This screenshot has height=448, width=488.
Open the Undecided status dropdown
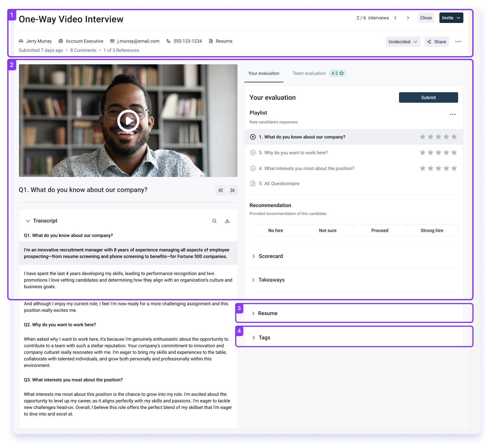[403, 42]
